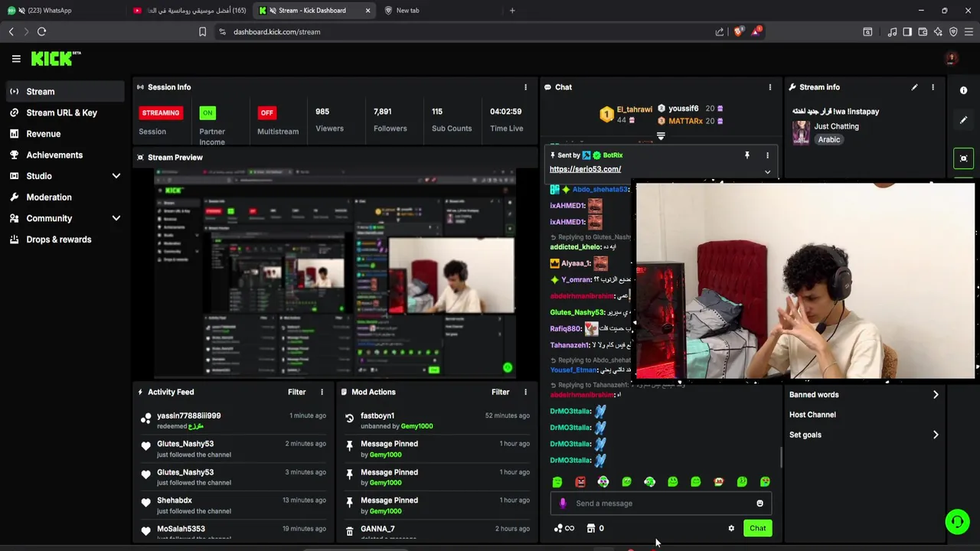Toggle the Partner Income ON switch
Viewport: 980px width, 551px height.
(207, 112)
